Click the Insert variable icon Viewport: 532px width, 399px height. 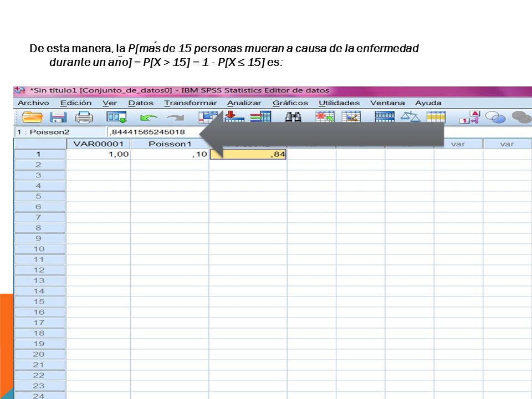click(351, 117)
